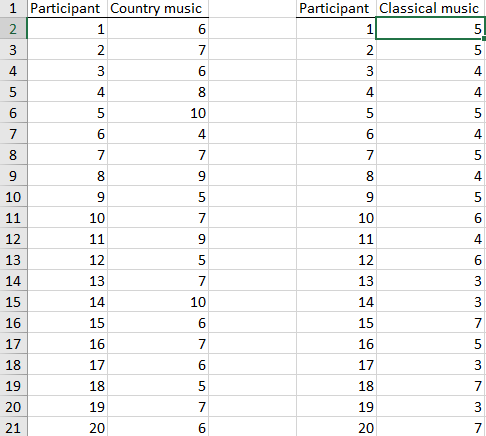Select the Classical music header cell
The width and height of the screenshot is (486, 436).
(x=431, y=8)
